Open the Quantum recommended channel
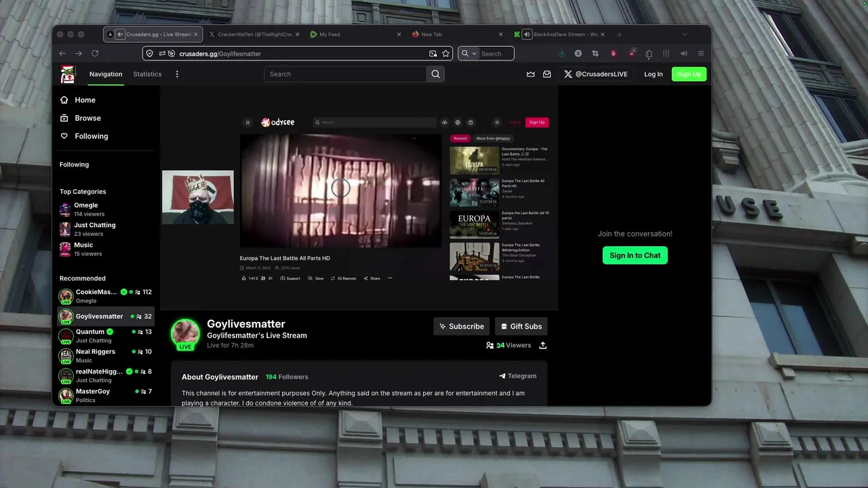868x488 pixels. point(106,335)
